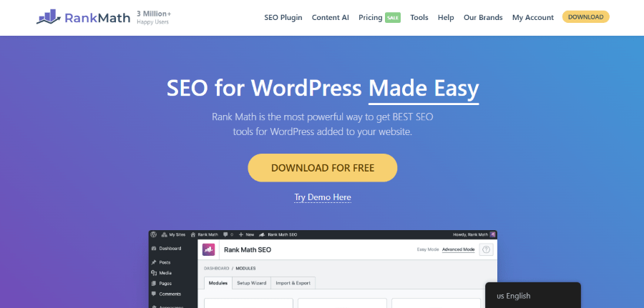Screen dimensions: 644x308
Task: Switch to Easy Mode
Action: (427, 249)
